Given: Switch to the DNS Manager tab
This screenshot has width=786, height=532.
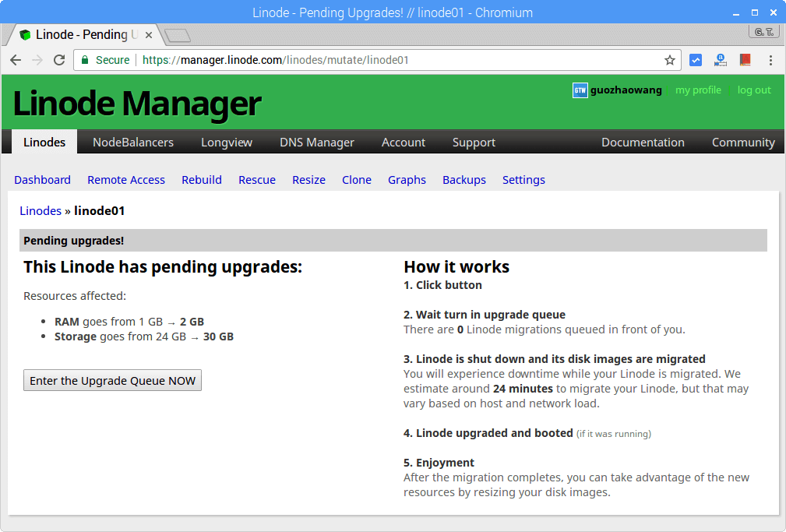Looking at the screenshot, I should click(x=316, y=142).
